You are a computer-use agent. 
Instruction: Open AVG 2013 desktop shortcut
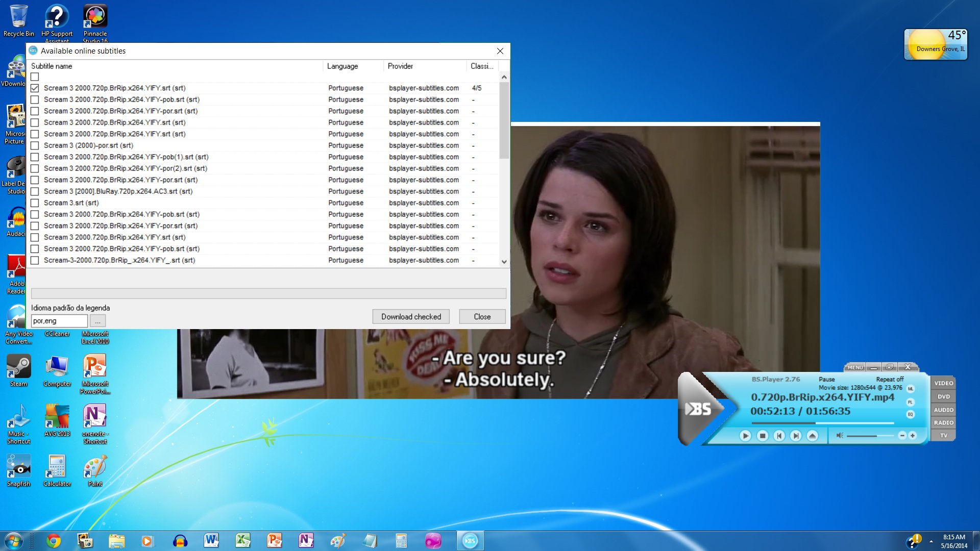click(x=57, y=421)
